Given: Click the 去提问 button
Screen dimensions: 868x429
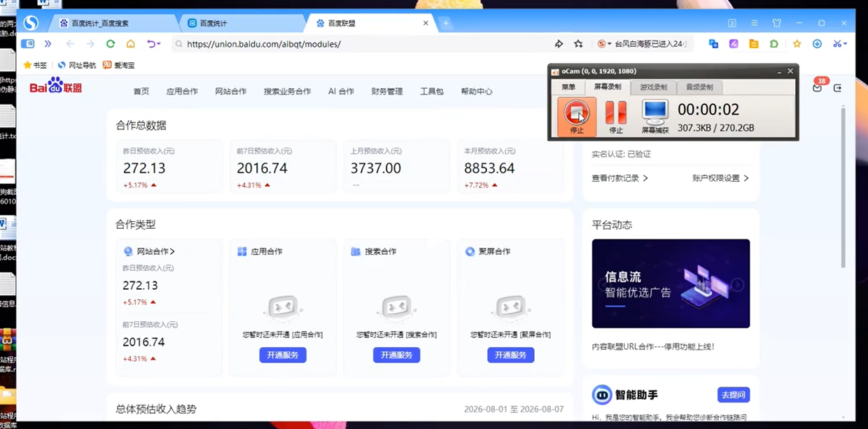Looking at the screenshot, I should click(734, 395).
